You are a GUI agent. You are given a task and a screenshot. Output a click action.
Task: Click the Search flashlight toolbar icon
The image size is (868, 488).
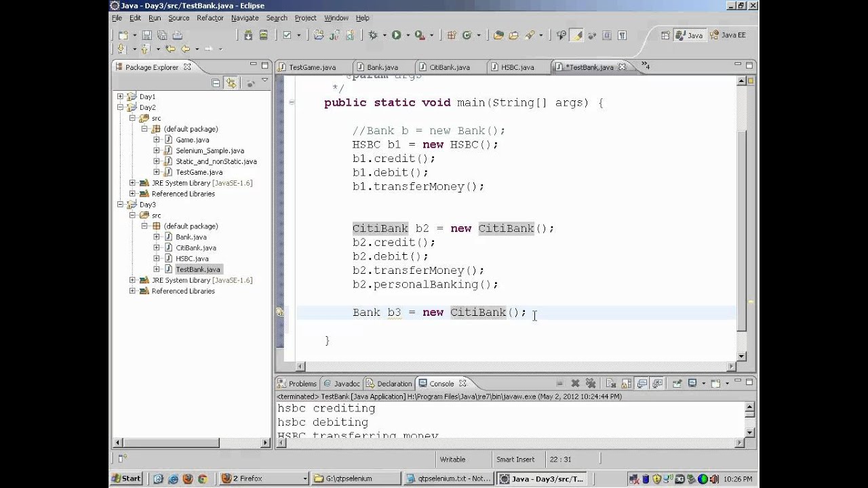click(x=530, y=35)
